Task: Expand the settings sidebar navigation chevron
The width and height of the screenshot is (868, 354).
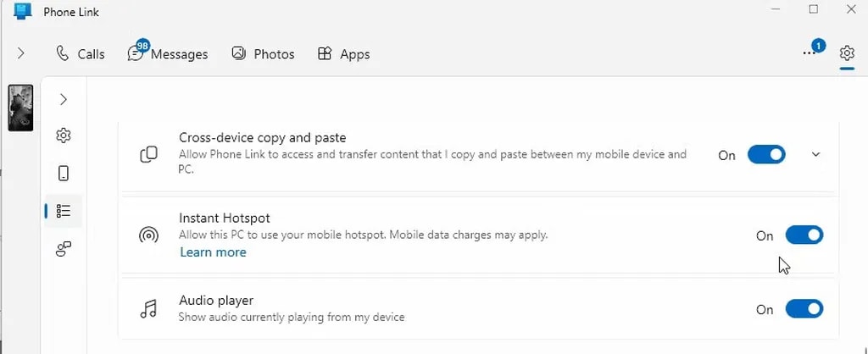Action: coord(64,99)
